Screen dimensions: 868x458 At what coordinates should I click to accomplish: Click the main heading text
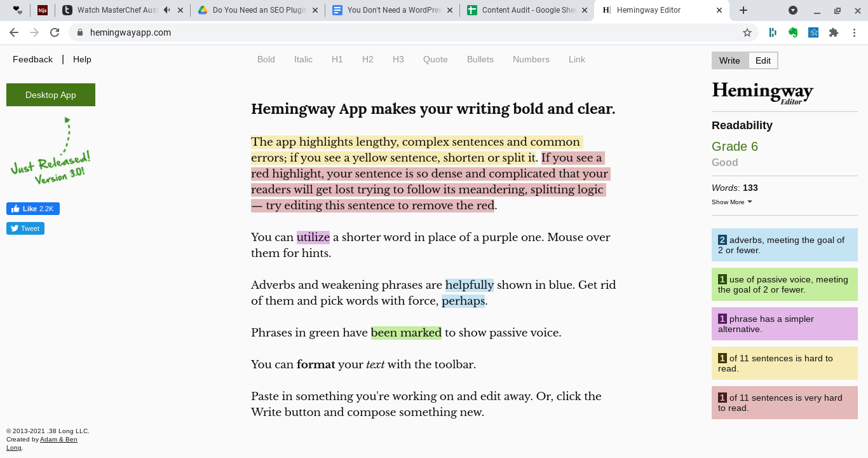coord(433,109)
